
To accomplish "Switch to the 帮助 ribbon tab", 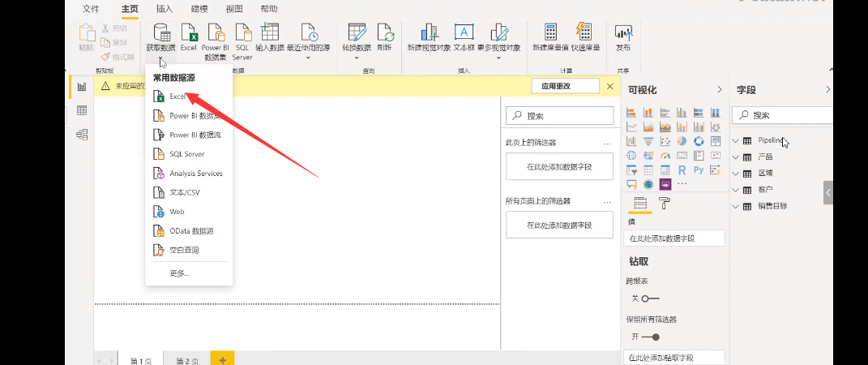I will [268, 9].
